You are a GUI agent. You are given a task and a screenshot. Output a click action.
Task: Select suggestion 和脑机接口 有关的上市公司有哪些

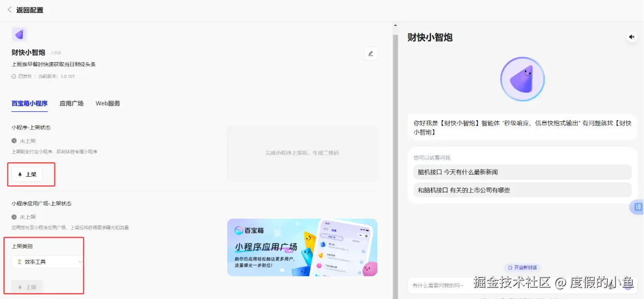click(523, 190)
